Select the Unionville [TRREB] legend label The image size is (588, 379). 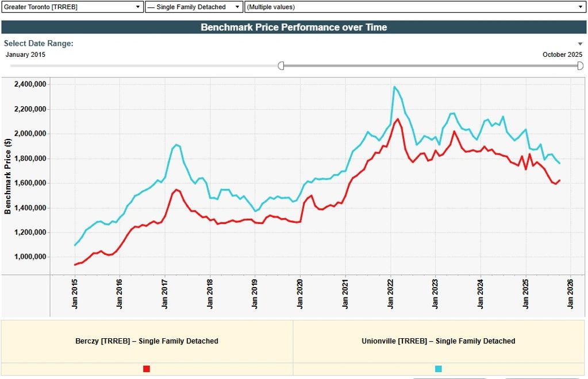[439, 341]
